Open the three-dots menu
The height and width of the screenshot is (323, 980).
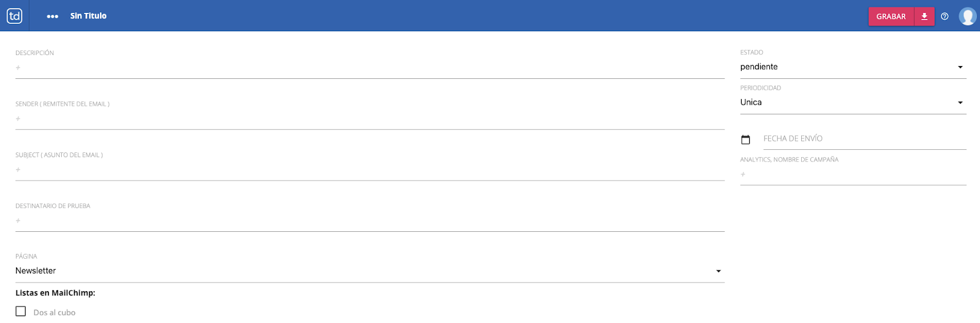tap(53, 17)
